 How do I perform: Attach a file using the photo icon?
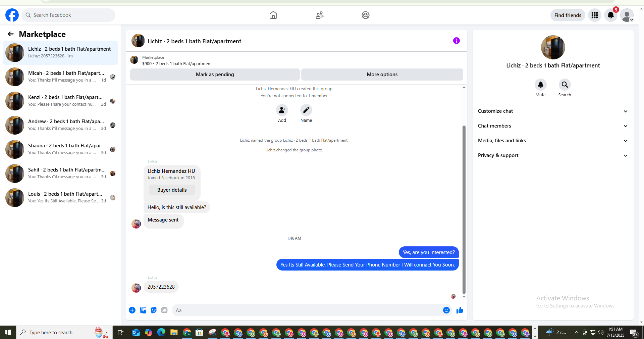pyautogui.click(x=143, y=310)
